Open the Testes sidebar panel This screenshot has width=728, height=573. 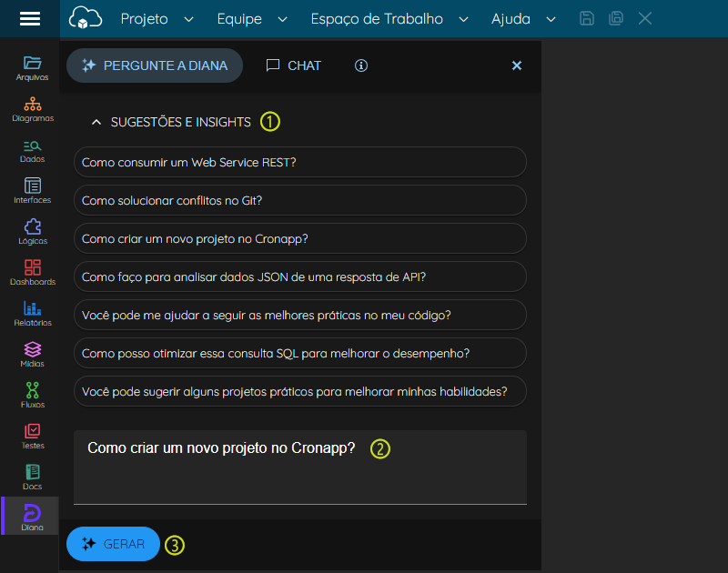(32, 437)
